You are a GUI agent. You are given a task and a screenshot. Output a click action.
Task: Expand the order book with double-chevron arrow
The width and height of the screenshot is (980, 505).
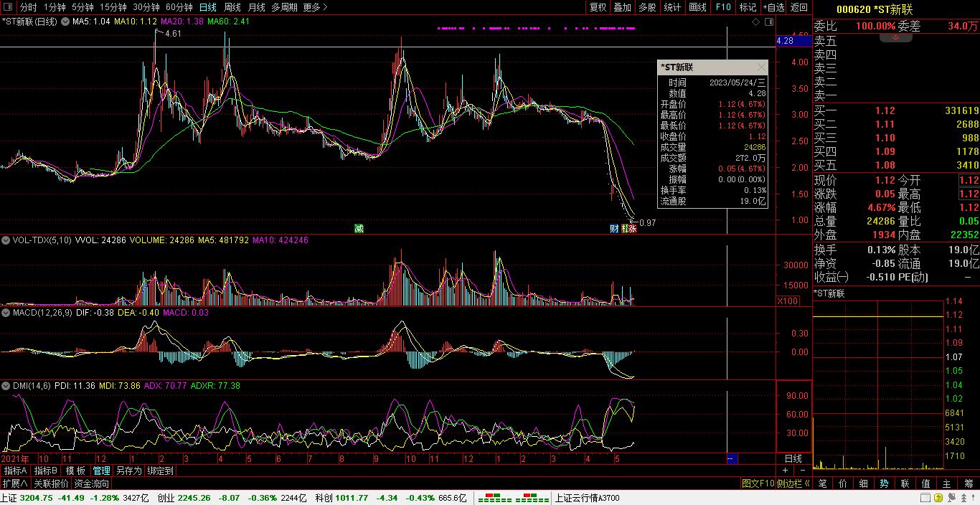pos(895,37)
